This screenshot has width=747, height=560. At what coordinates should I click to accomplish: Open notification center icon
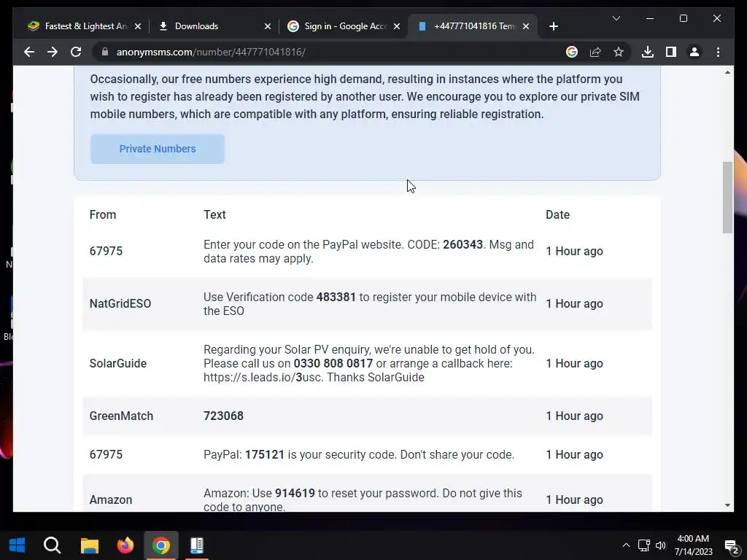tap(731, 546)
